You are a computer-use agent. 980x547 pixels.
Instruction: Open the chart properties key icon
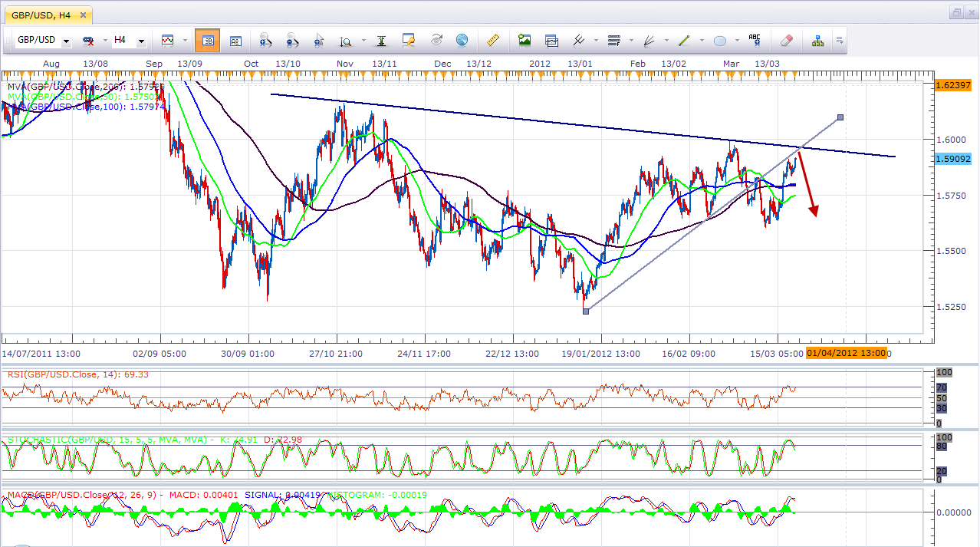pyautogui.click(x=409, y=40)
